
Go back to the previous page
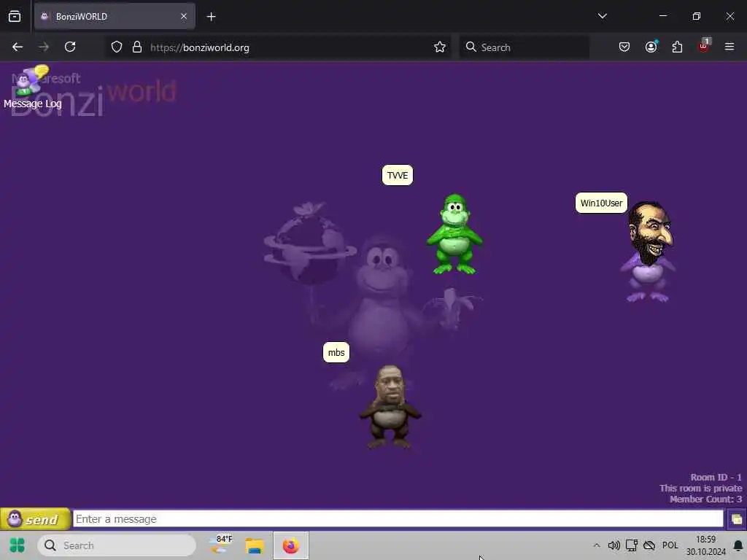(18, 47)
